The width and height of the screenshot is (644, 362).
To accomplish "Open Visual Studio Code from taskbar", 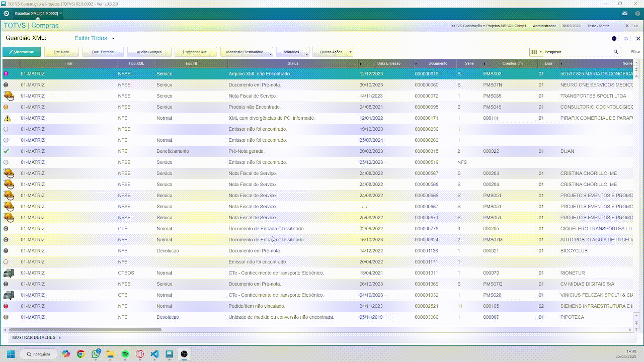I will (154, 354).
